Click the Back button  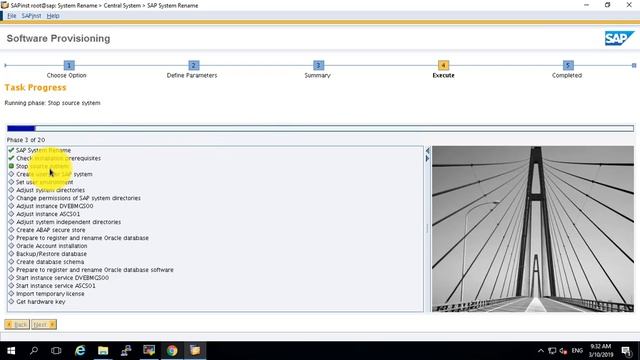pos(17,324)
